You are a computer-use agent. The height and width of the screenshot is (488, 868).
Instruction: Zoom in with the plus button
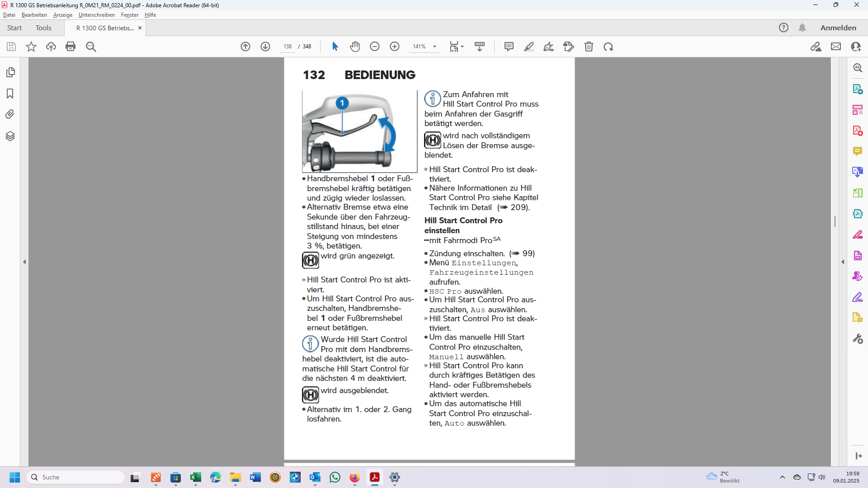[x=395, y=47]
